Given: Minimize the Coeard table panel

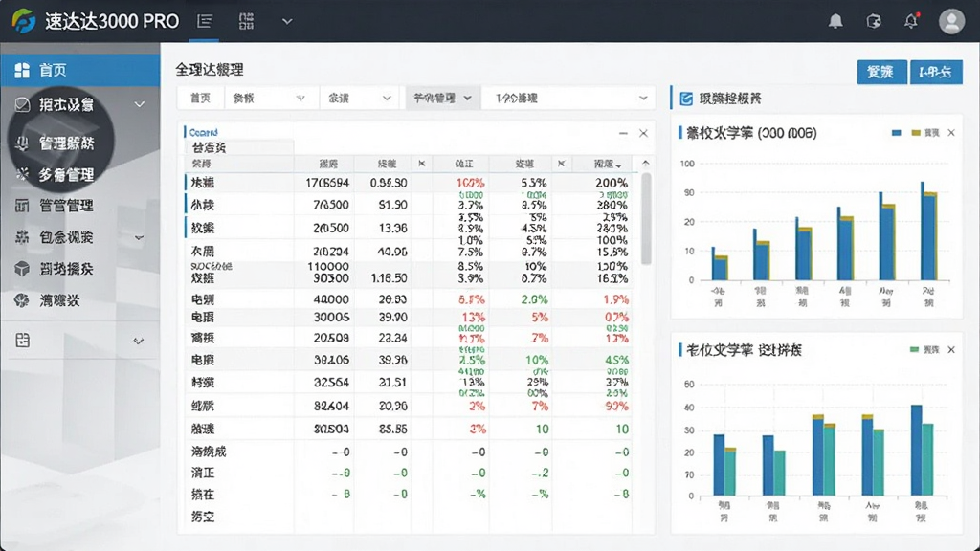Looking at the screenshot, I should click(623, 133).
